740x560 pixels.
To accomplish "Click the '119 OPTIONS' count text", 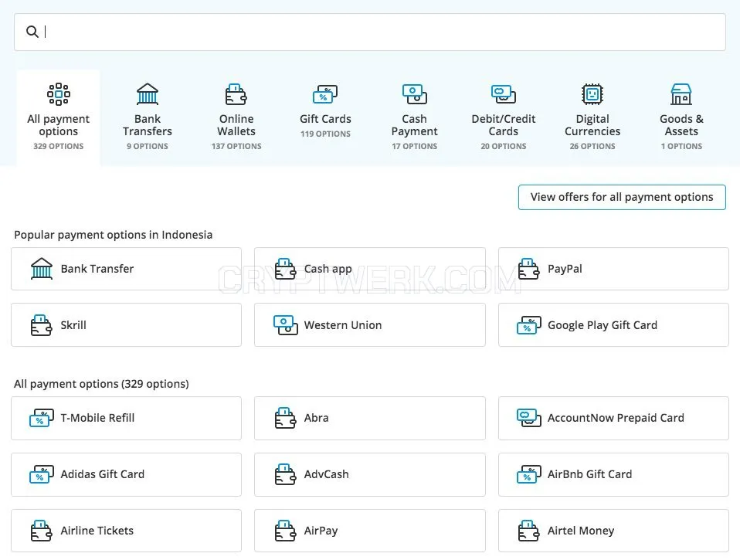I will click(325, 134).
